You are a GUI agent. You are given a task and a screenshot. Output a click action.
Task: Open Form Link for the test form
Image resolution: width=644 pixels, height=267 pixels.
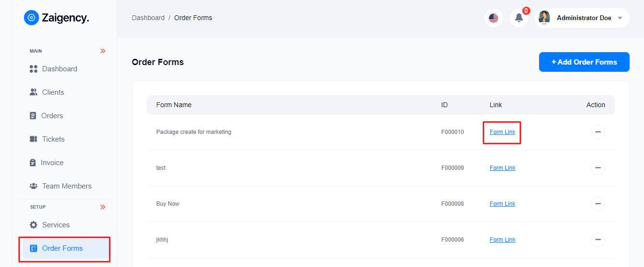(502, 168)
